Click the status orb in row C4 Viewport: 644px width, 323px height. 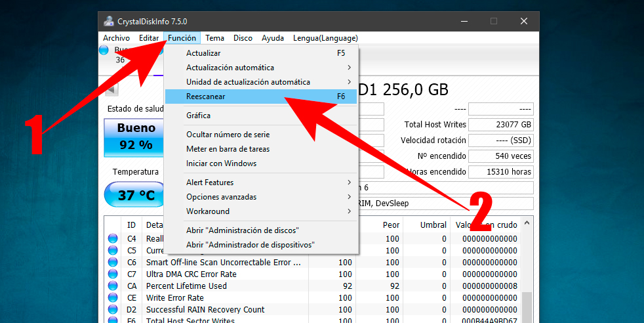pos(113,239)
